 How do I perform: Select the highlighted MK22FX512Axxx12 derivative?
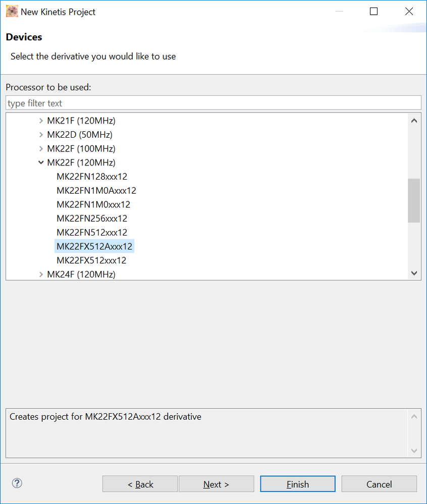click(94, 246)
